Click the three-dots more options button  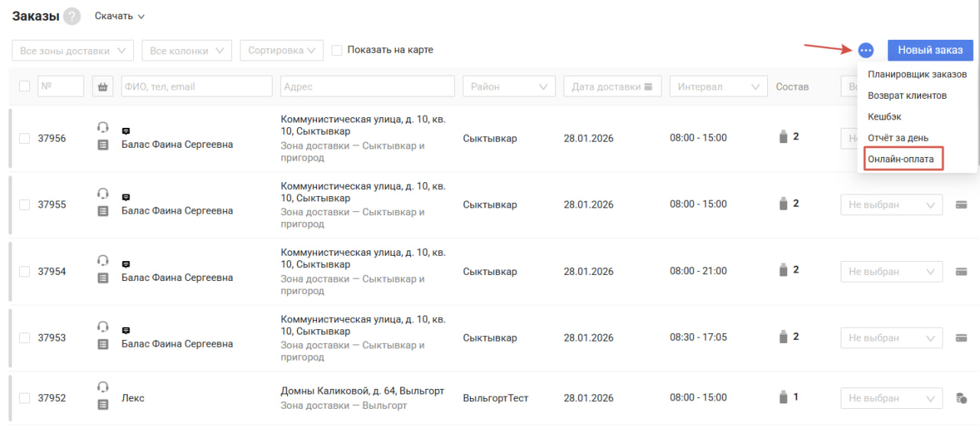(x=865, y=51)
